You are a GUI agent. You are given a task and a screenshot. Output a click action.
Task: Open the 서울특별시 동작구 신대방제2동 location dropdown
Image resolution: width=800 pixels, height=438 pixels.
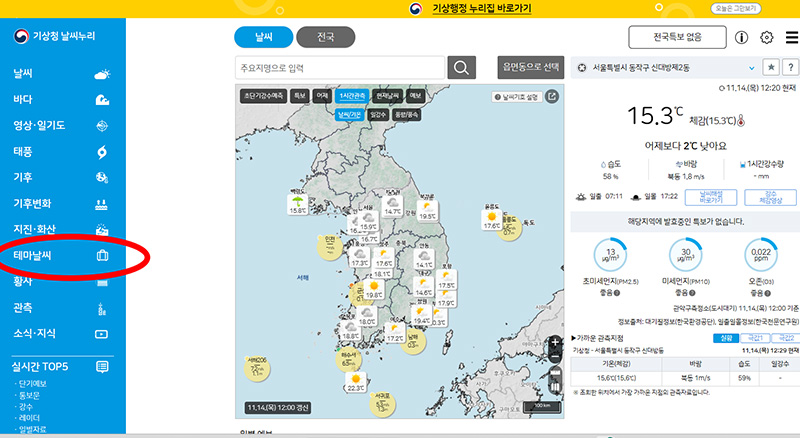coord(665,68)
